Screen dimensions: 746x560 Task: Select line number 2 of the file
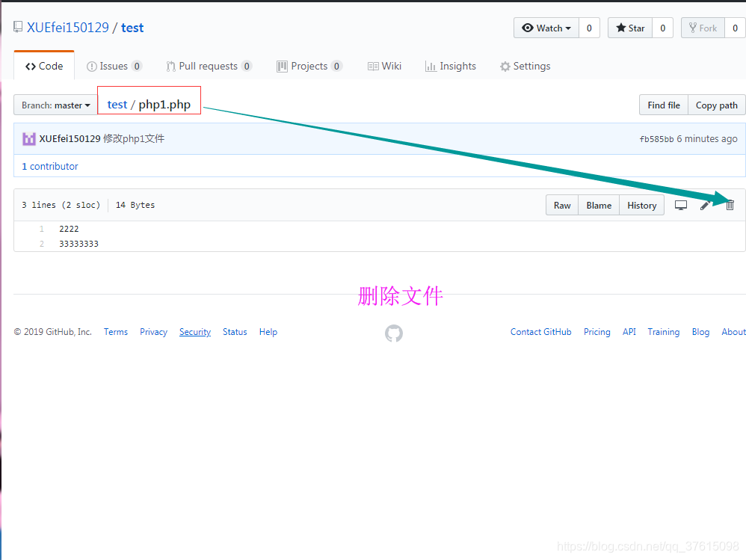point(41,244)
